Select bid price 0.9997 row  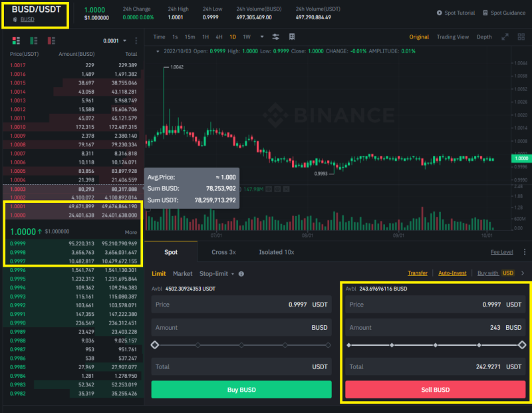[x=73, y=261]
